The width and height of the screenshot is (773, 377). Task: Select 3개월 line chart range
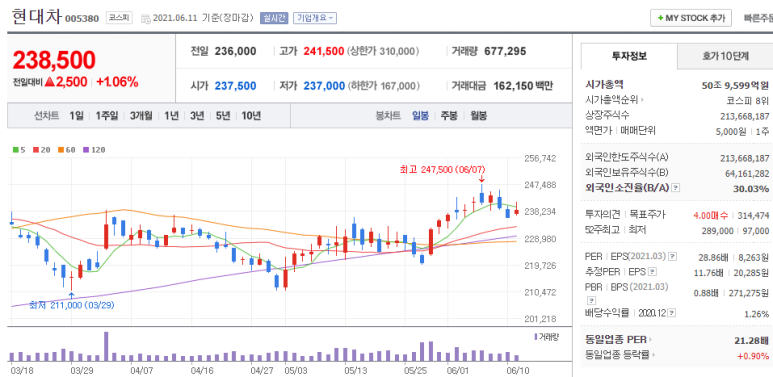tap(141, 116)
